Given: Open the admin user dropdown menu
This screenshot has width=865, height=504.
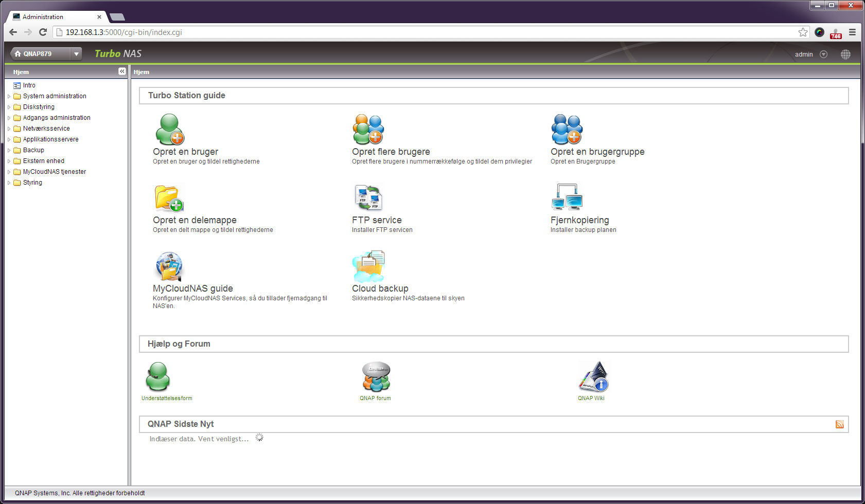Looking at the screenshot, I should coord(823,55).
